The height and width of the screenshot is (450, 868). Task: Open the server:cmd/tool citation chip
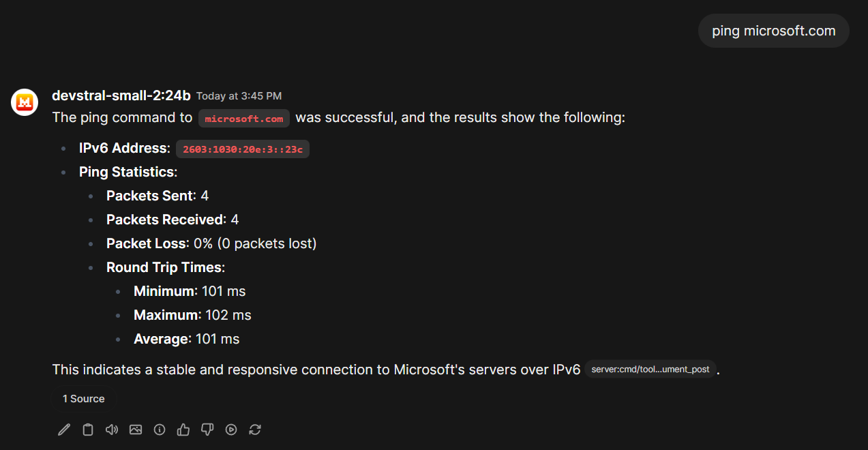click(650, 370)
